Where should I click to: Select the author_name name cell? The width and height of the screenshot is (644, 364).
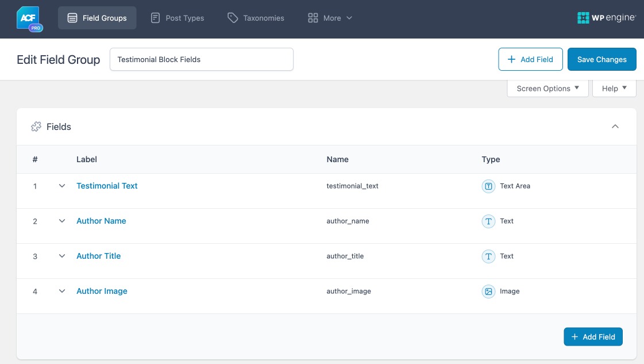(x=348, y=221)
